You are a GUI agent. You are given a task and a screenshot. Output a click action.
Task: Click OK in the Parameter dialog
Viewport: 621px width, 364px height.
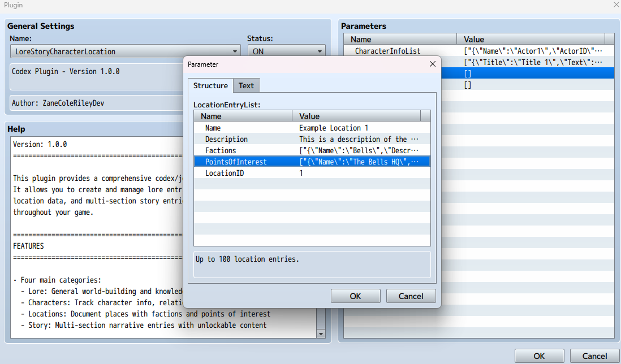tap(355, 296)
